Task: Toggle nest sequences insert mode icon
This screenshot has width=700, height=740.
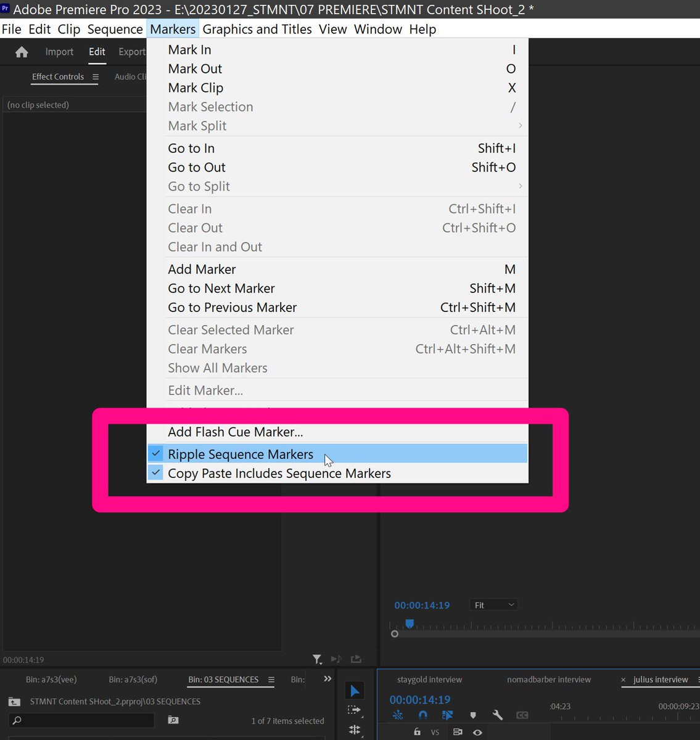Action: 398,715
